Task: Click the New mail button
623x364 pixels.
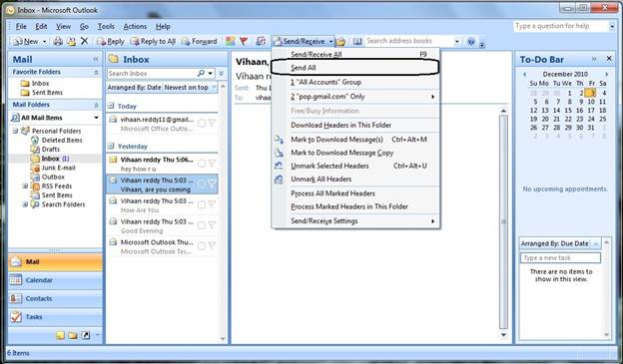Action: (26, 41)
